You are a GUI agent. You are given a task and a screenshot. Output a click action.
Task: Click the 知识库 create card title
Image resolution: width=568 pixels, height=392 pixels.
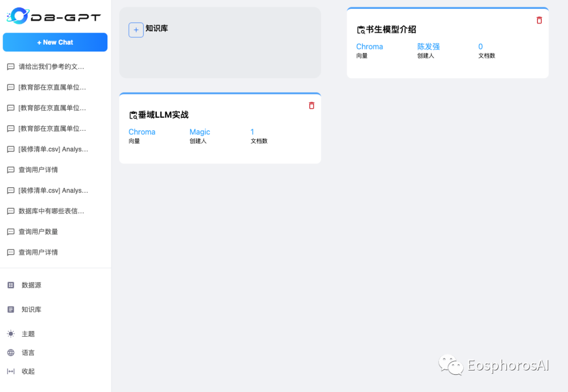[x=157, y=28]
